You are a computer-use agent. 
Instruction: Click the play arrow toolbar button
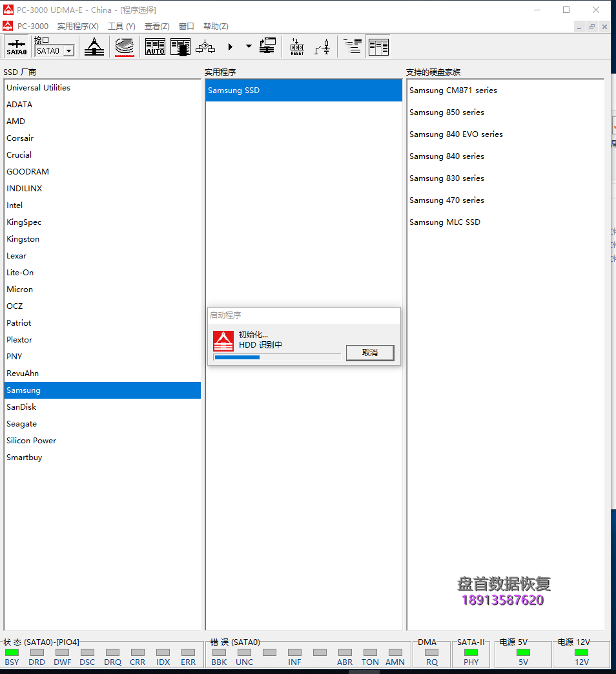[x=231, y=47]
